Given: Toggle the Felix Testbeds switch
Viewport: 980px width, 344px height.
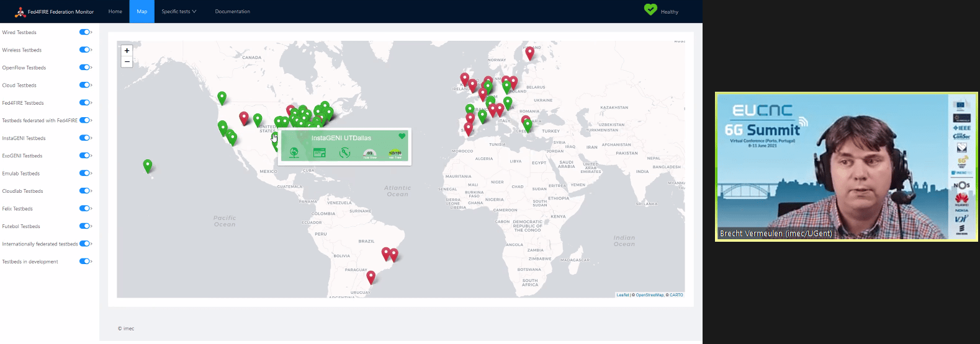Looking at the screenshot, I should click(x=84, y=209).
